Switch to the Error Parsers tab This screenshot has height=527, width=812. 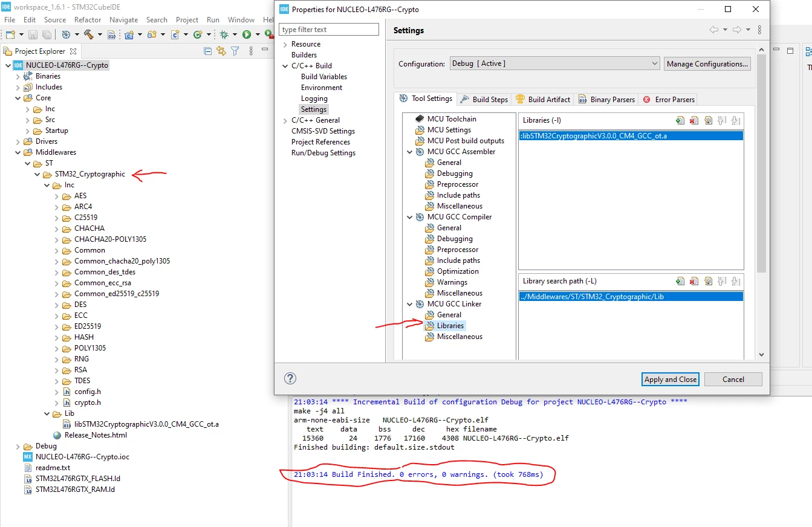[x=669, y=99]
